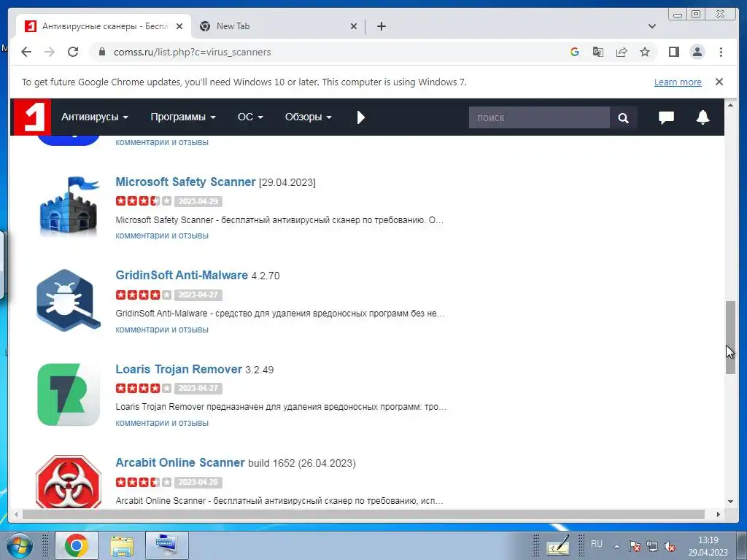This screenshot has height=560, width=747.
Task: Switch to the New Tab tab
Action: coord(278,26)
